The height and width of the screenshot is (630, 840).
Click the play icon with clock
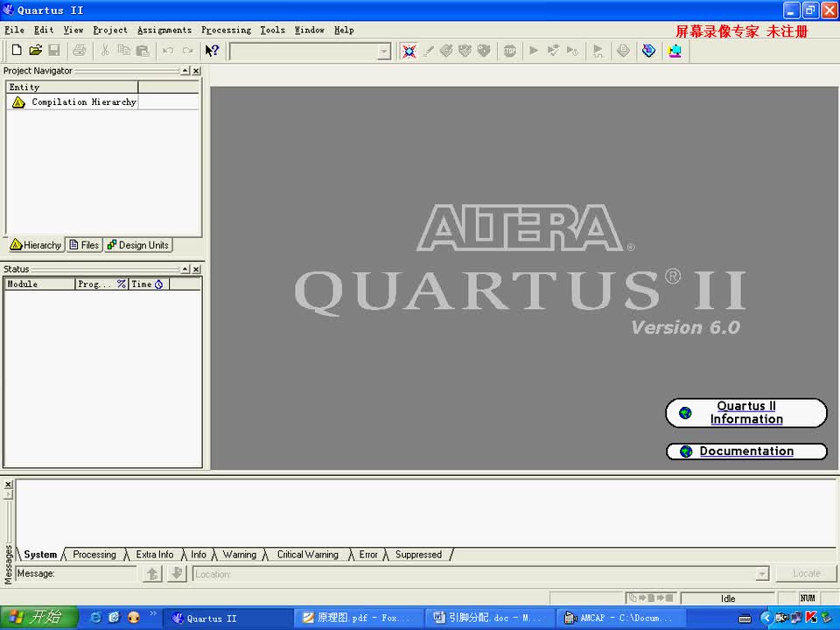coord(572,51)
